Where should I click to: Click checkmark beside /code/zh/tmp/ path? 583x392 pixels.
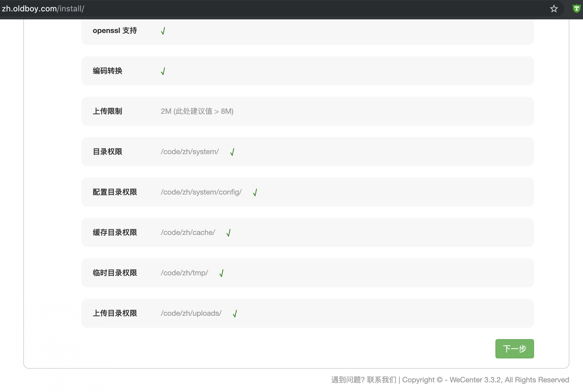pyautogui.click(x=222, y=273)
